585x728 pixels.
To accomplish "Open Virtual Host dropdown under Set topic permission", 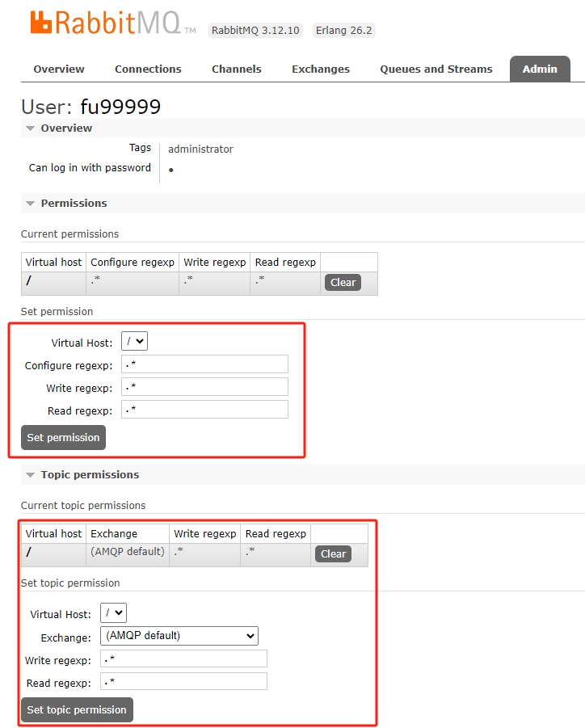I will coord(113,613).
